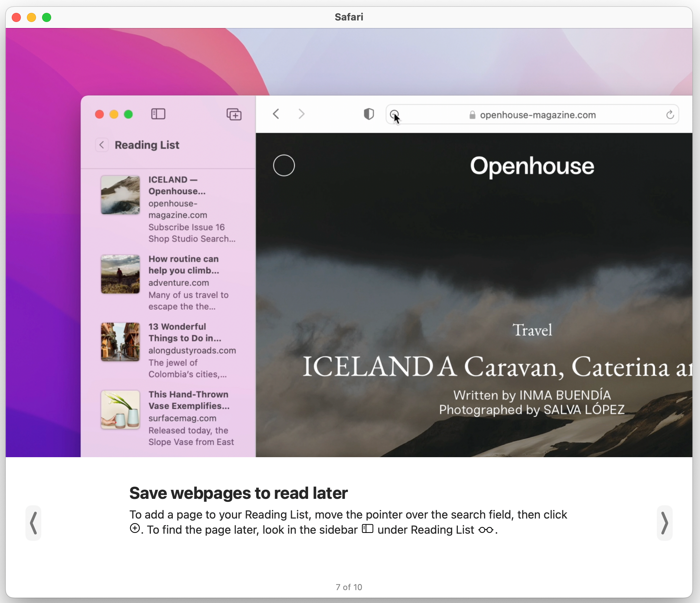Screen dimensions: 700x603
Task: Go to the previous tour slide
Action: click(x=33, y=523)
